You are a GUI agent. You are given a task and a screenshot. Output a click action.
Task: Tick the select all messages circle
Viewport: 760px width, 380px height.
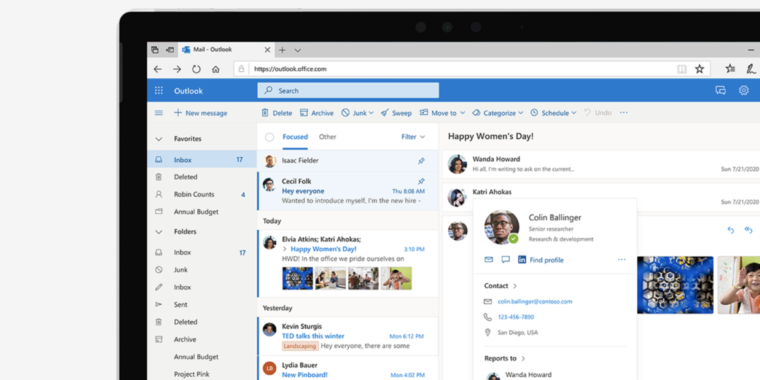point(269,137)
